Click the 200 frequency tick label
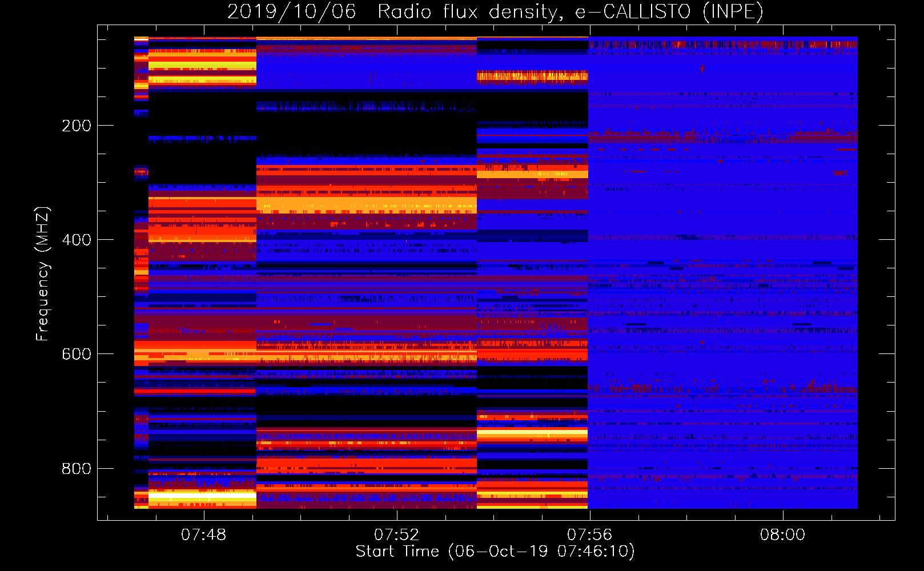 pyautogui.click(x=77, y=126)
